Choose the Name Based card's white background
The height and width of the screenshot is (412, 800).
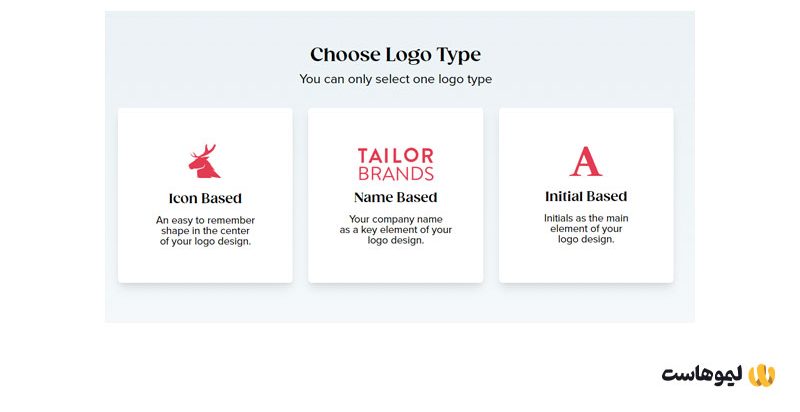pyautogui.click(x=395, y=265)
